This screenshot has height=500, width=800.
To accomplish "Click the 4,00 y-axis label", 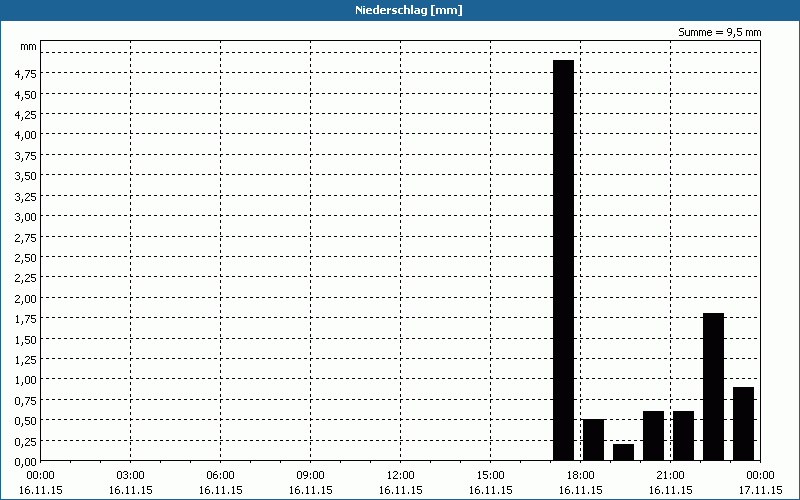I will point(26,135).
